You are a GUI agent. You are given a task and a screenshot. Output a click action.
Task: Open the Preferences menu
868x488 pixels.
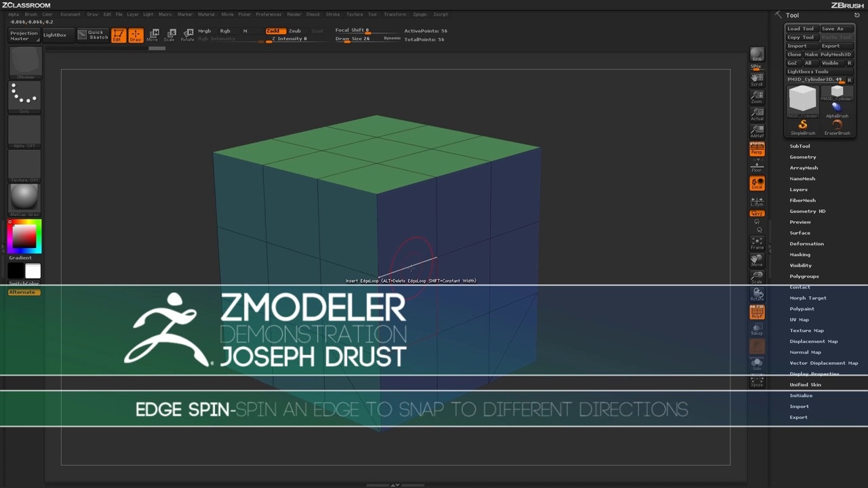click(269, 14)
